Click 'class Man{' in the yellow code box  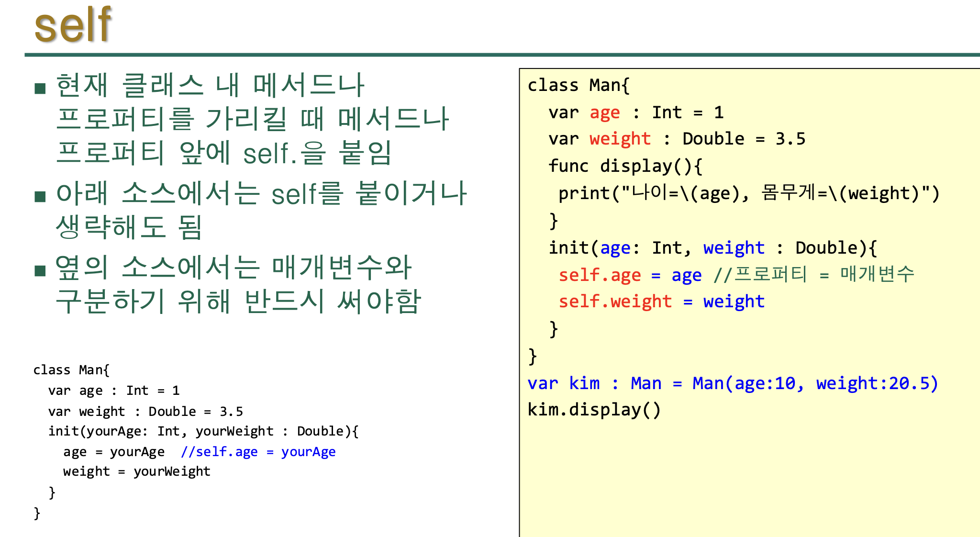click(x=579, y=85)
